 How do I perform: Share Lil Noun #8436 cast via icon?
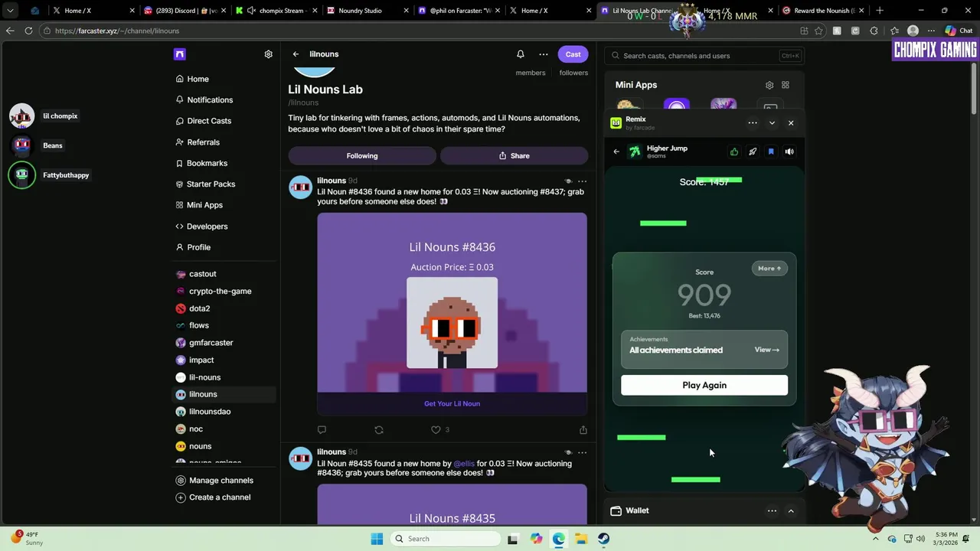click(583, 430)
